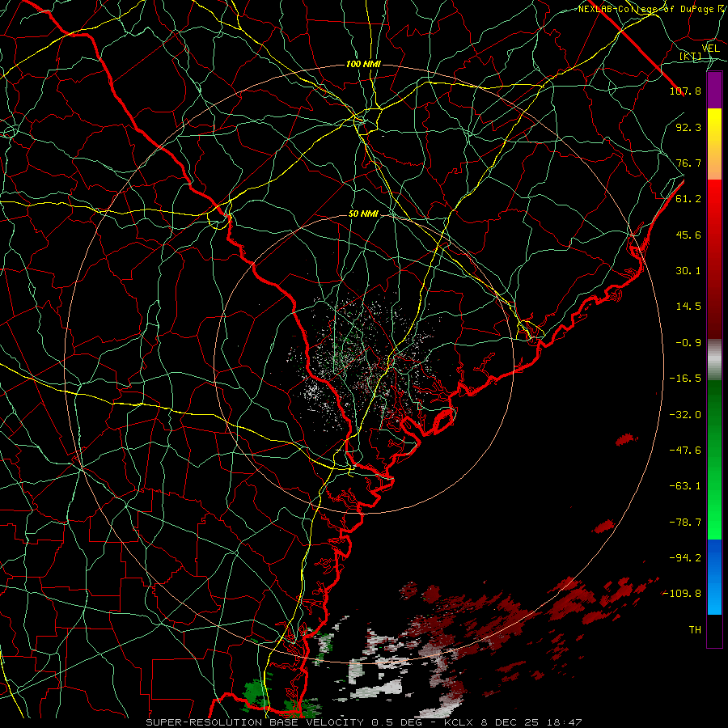Click the -47.6 velocity scale value

685,451
